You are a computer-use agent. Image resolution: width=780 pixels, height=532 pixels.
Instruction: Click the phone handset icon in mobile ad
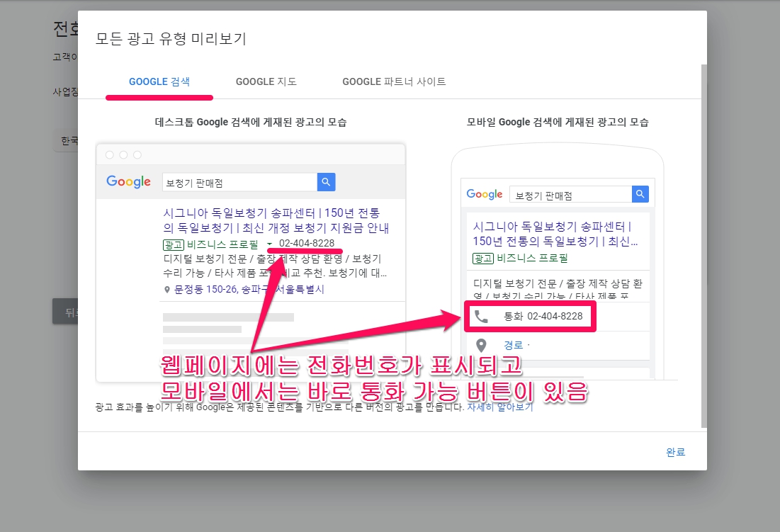click(x=481, y=316)
